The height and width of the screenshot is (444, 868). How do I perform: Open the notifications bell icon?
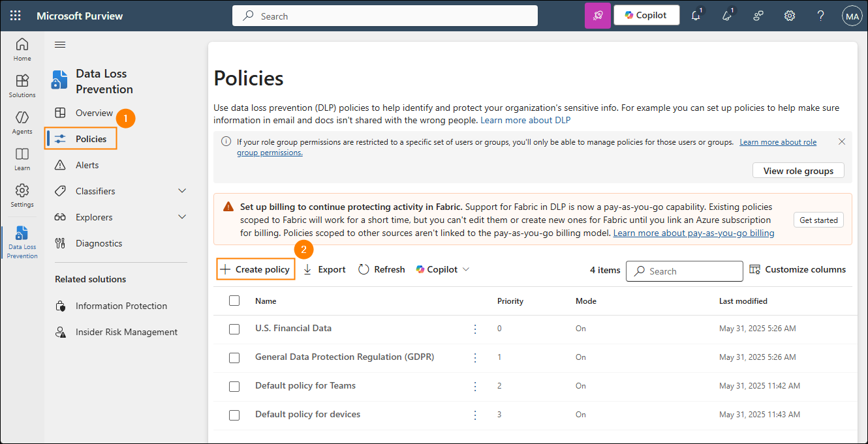[696, 16]
